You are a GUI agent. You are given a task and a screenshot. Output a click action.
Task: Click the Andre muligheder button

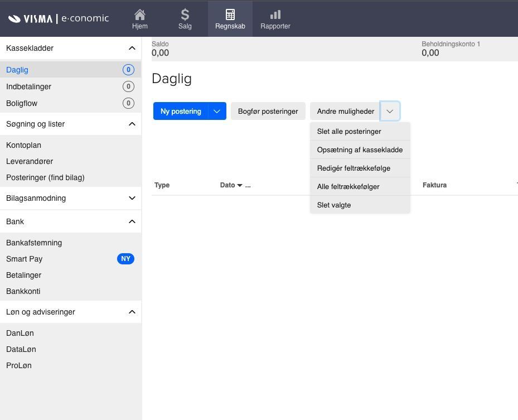(x=346, y=111)
